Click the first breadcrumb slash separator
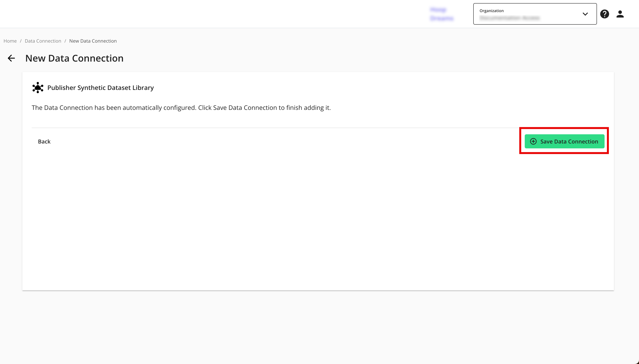This screenshot has width=639, height=364. tap(21, 41)
